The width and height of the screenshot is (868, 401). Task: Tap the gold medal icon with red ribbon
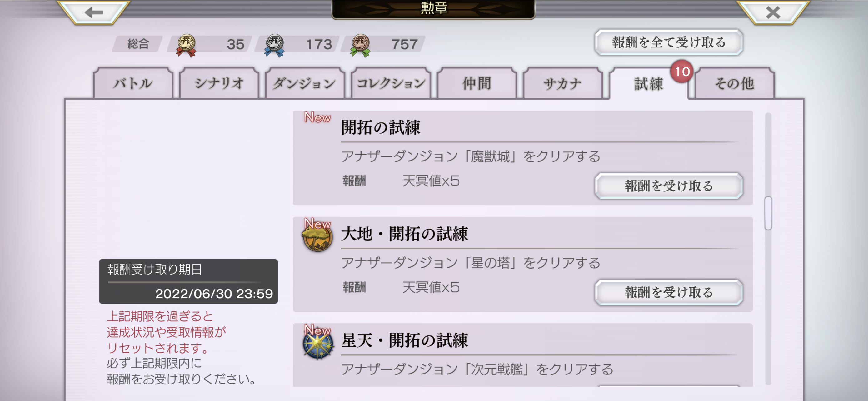(186, 46)
